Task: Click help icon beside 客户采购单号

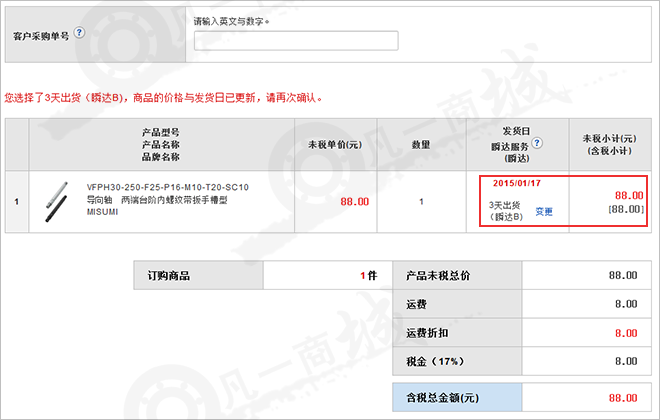Action: 79,33
